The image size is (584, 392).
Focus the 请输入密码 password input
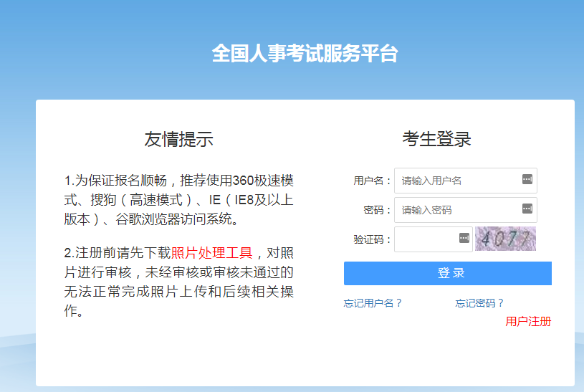click(x=466, y=210)
